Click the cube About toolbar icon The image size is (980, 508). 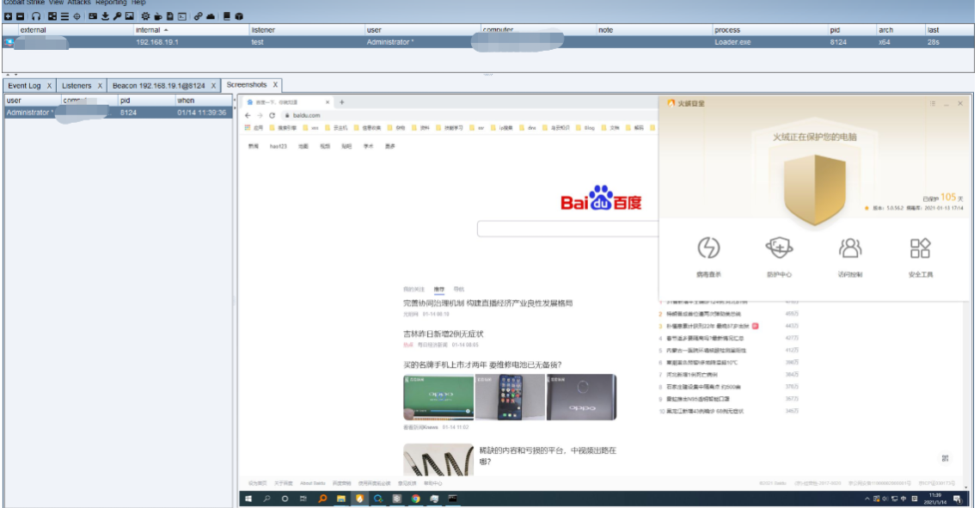click(x=239, y=16)
